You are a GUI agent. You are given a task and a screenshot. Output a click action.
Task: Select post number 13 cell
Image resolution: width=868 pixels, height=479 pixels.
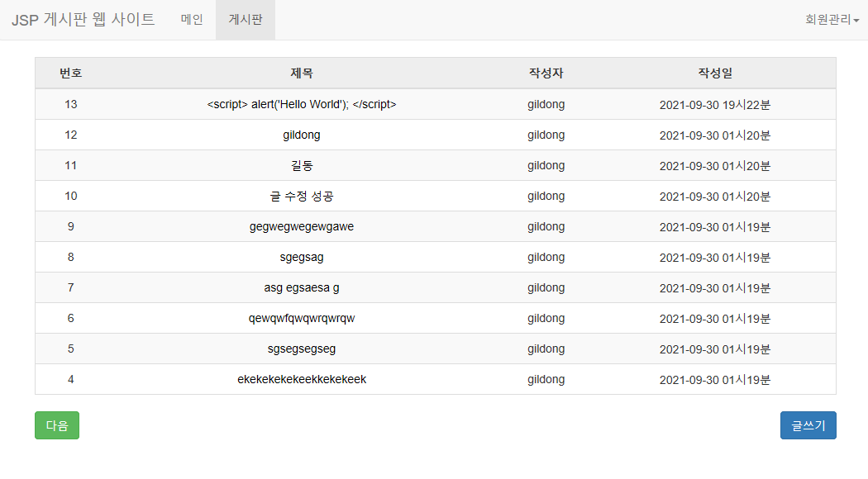point(71,105)
